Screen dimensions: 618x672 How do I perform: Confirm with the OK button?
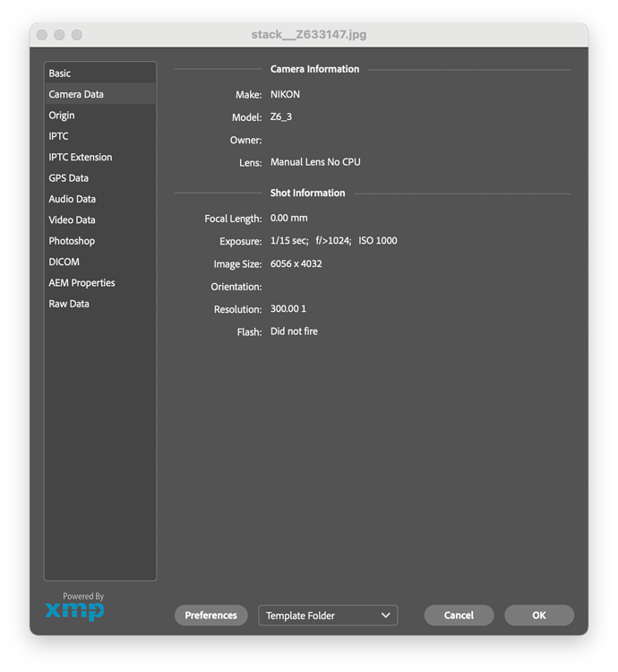(539, 616)
